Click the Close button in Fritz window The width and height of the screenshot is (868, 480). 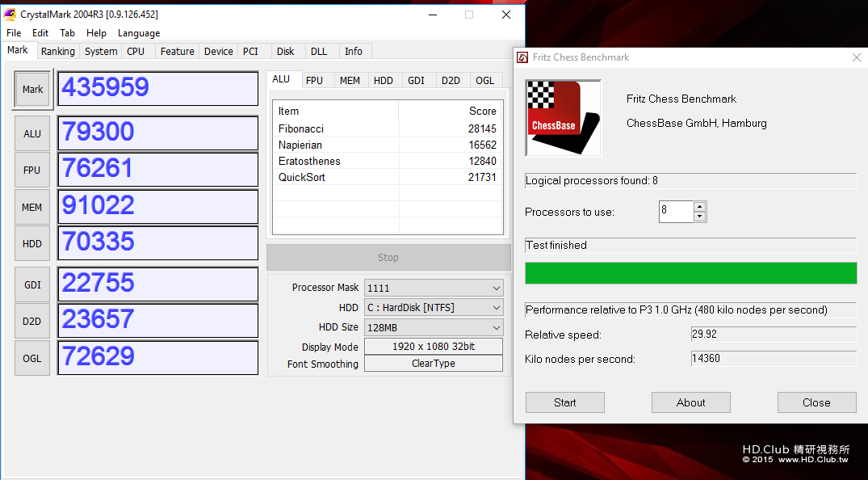(x=816, y=402)
